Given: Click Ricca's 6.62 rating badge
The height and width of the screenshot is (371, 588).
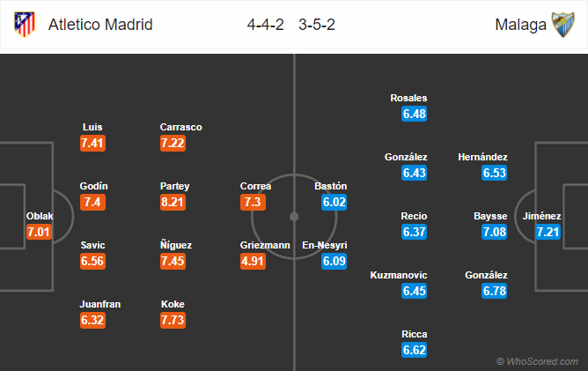Looking at the screenshot, I should pos(414,350).
